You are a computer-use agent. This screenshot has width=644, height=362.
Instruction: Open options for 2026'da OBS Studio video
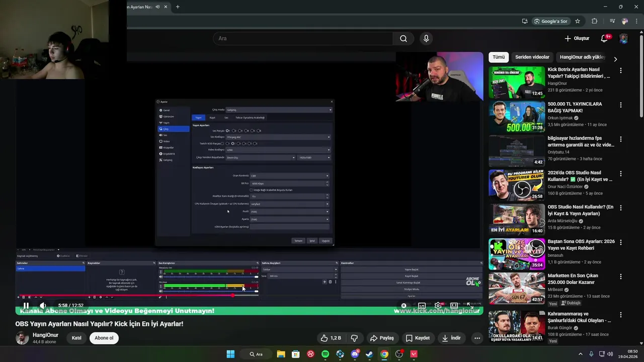pos(620,173)
